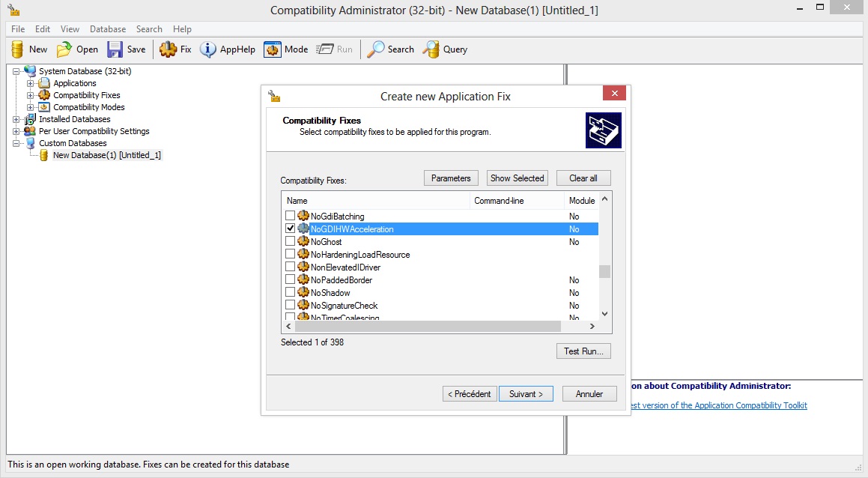Click the Test Run... button

click(583, 351)
